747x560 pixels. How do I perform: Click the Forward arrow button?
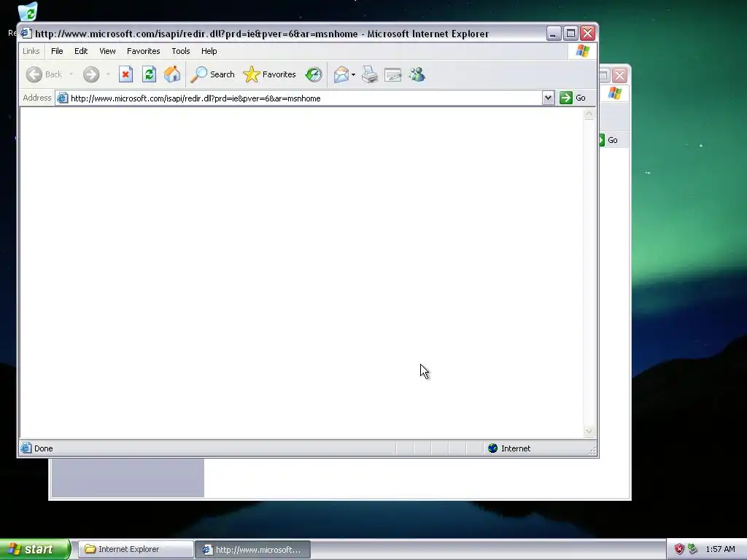click(91, 74)
